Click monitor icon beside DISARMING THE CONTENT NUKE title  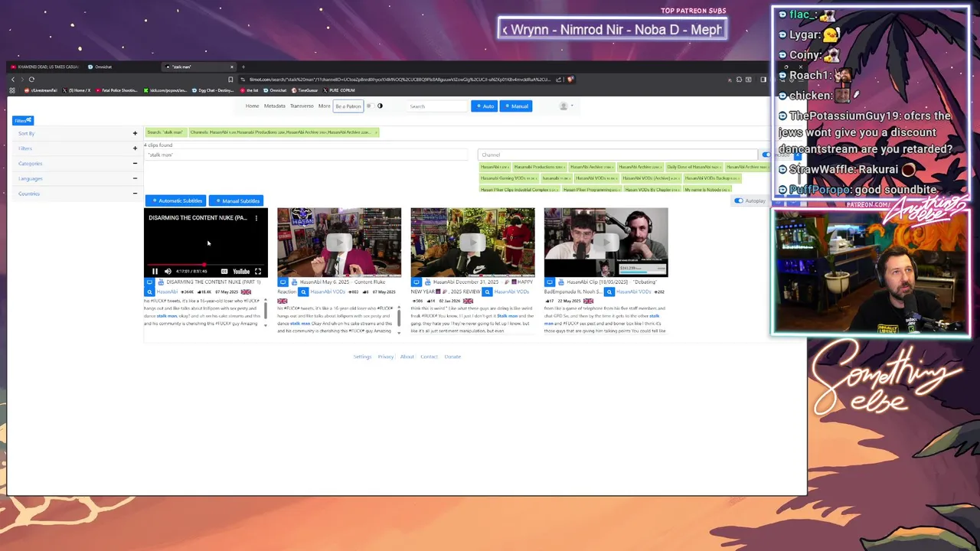[x=150, y=282]
